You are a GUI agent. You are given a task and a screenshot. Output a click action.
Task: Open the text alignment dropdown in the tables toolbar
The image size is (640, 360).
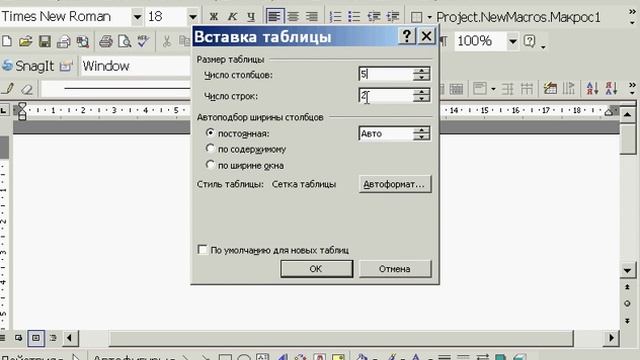pos(493,89)
